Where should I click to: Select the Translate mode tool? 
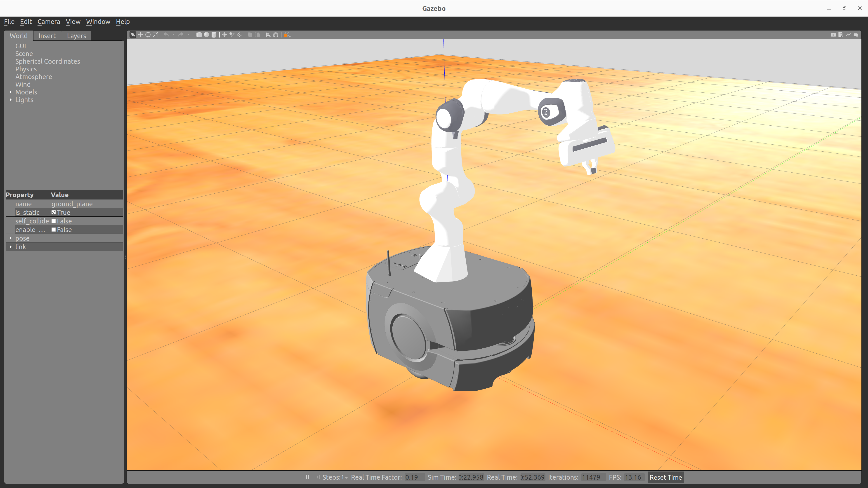[140, 35]
